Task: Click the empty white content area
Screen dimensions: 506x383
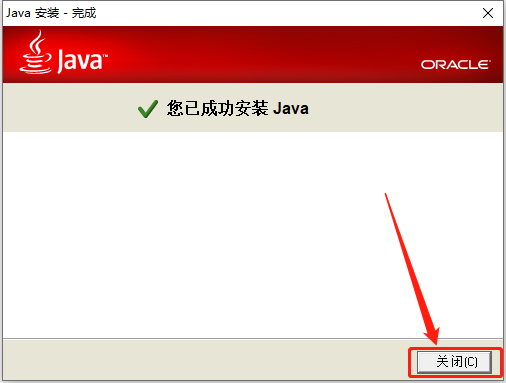Action: 200,233
